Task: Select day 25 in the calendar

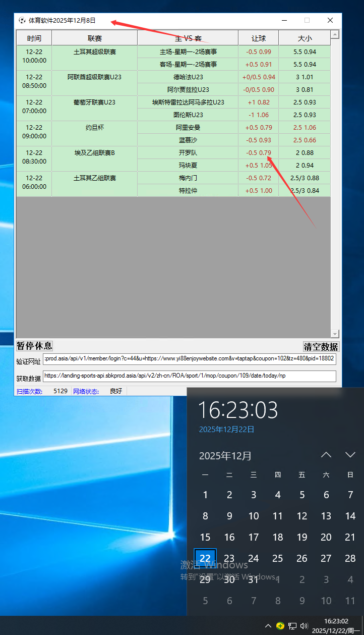Action: point(278,558)
